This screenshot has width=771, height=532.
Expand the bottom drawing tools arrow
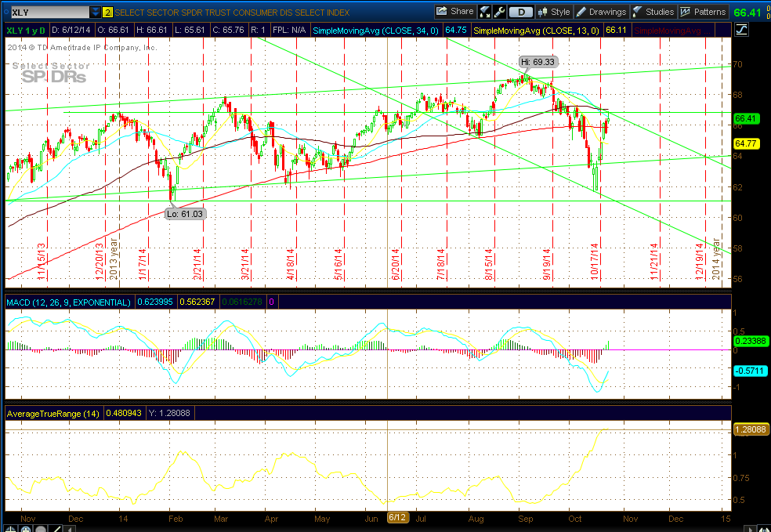pyautogui.click(x=69, y=529)
